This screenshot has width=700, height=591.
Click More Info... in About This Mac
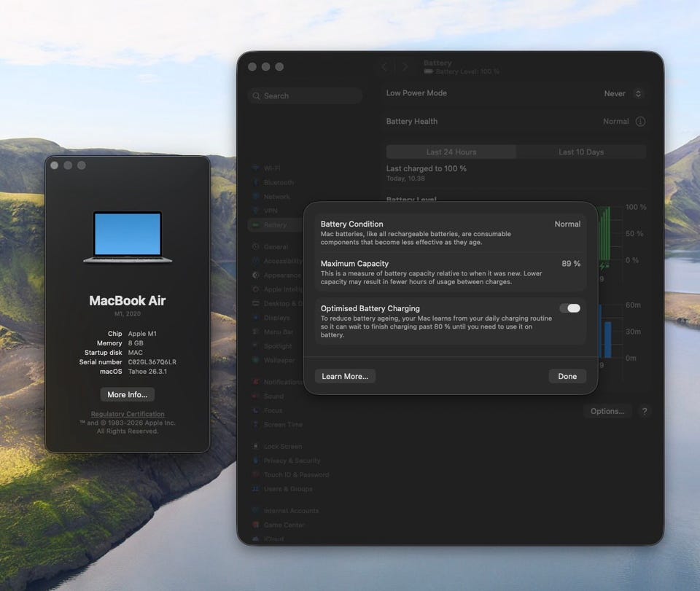pyautogui.click(x=127, y=395)
